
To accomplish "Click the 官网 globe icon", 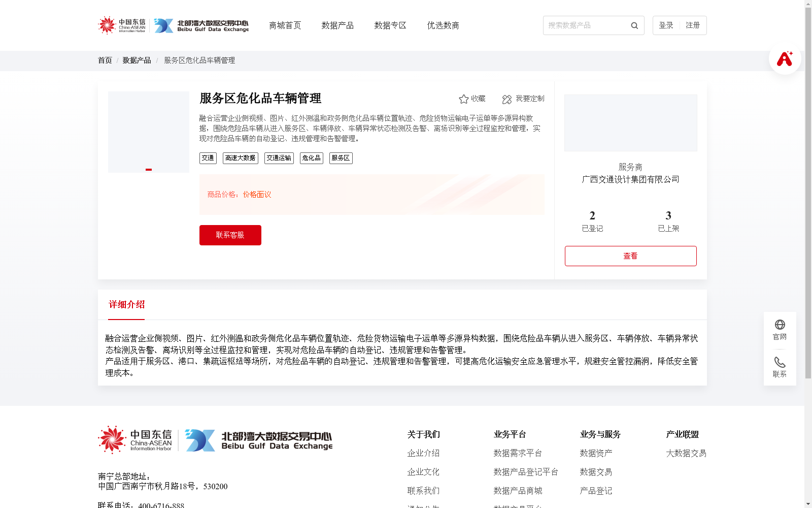I will click(780, 325).
